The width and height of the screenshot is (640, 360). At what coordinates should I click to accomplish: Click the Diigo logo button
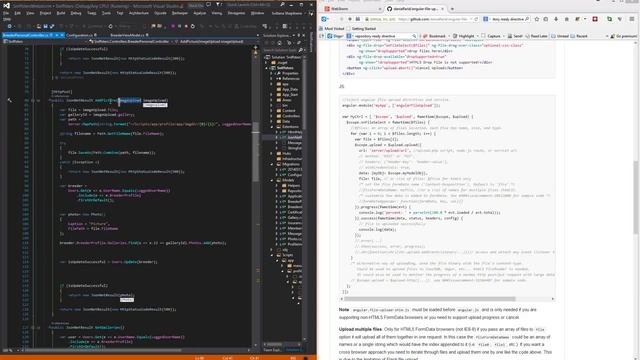click(x=336, y=36)
